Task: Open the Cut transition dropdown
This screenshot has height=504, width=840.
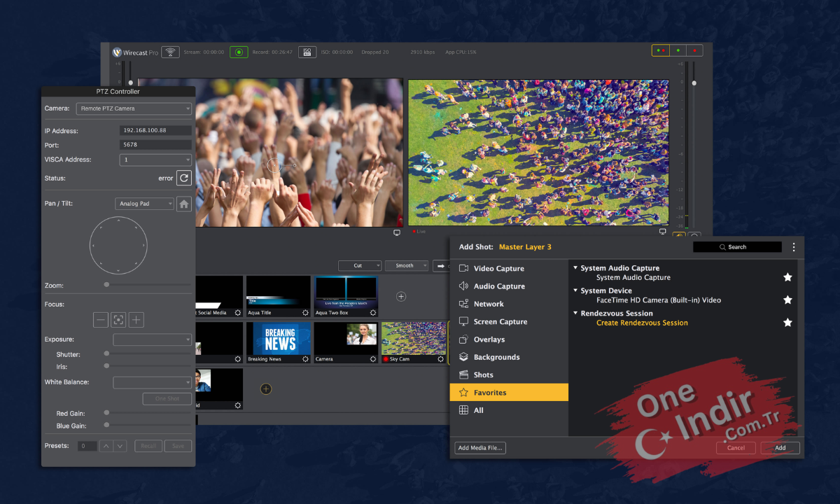Action: (360, 266)
